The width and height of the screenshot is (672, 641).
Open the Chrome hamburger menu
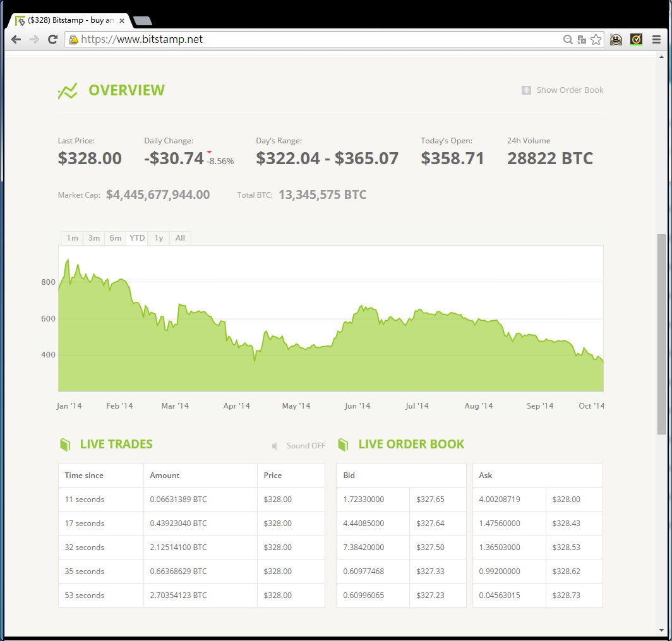pyautogui.click(x=656, y=39)
